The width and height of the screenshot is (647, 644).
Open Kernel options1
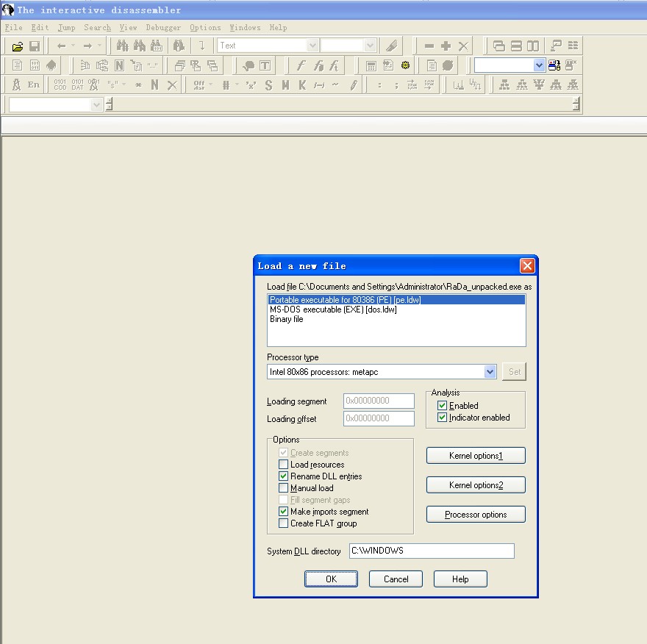tap(476, 456)
